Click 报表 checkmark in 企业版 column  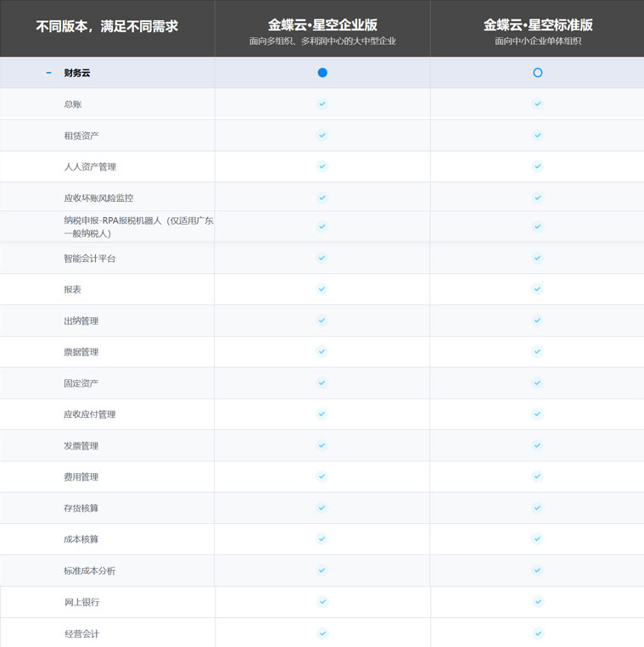(322, 289)
